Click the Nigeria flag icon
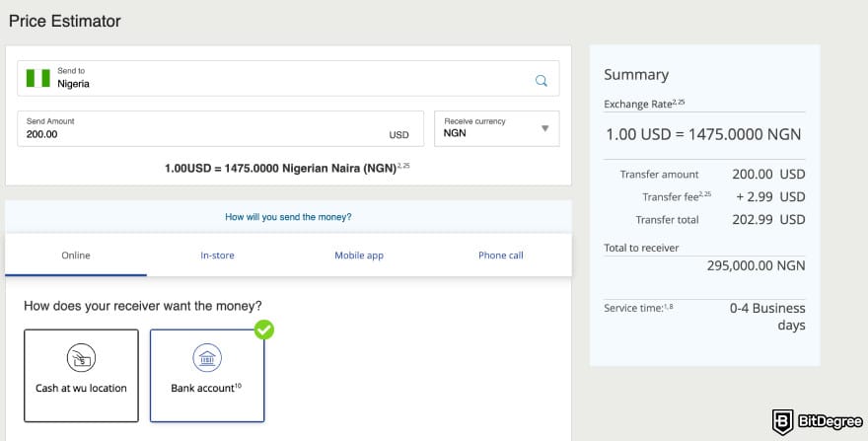The width and height of the screenshot is (868, 441). pyautogui.click(x=38, y=78)
